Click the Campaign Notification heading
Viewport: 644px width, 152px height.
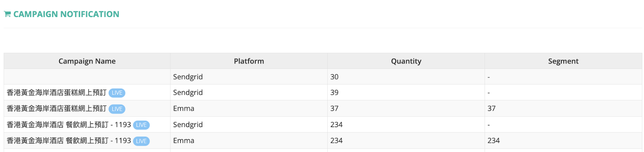pyautogui.click(x=66, y=14)
